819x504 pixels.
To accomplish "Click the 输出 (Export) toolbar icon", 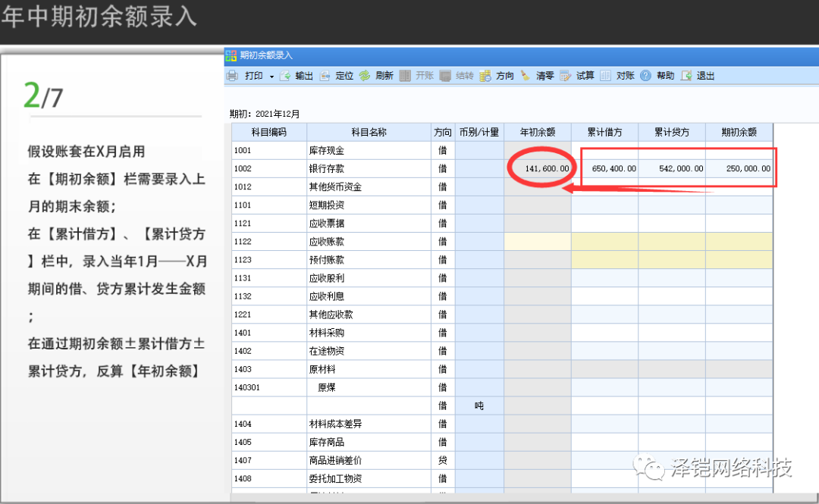I will [285, 76].
